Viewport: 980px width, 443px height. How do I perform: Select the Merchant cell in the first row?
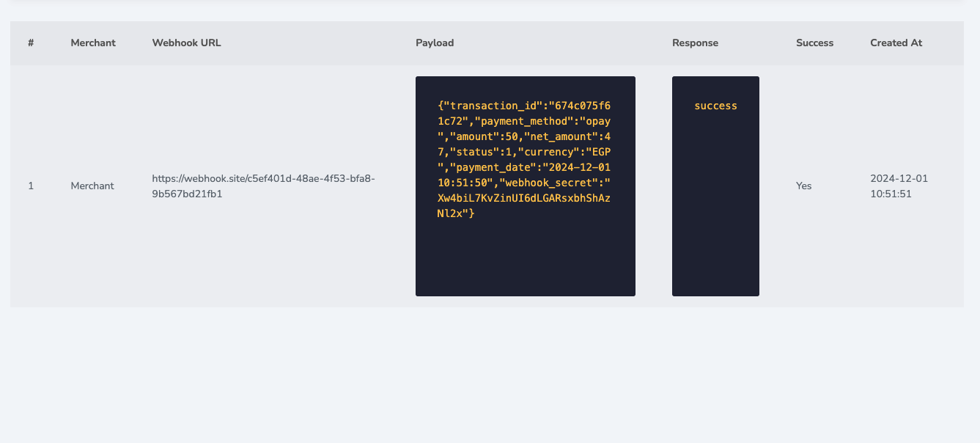click(x=92, y=186)
